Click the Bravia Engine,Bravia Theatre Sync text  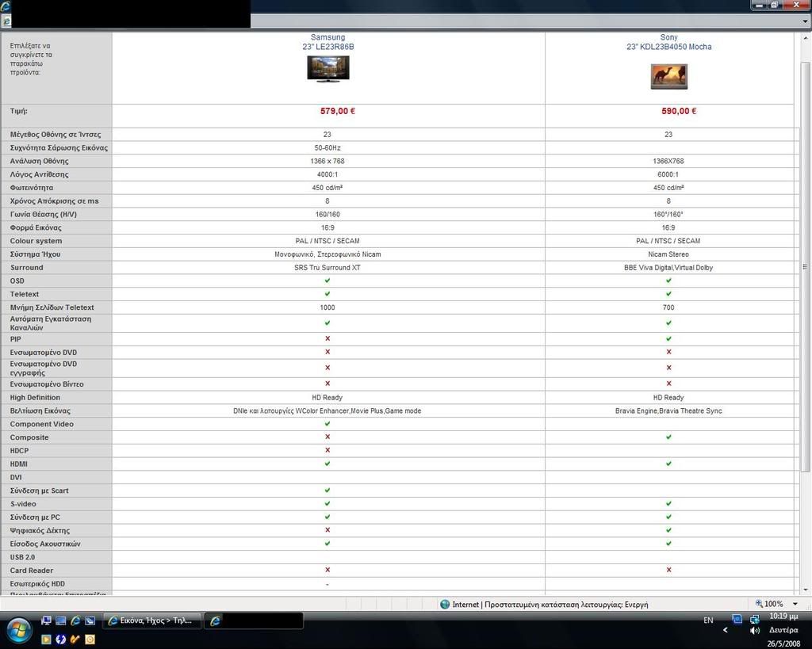pos(668,411)
